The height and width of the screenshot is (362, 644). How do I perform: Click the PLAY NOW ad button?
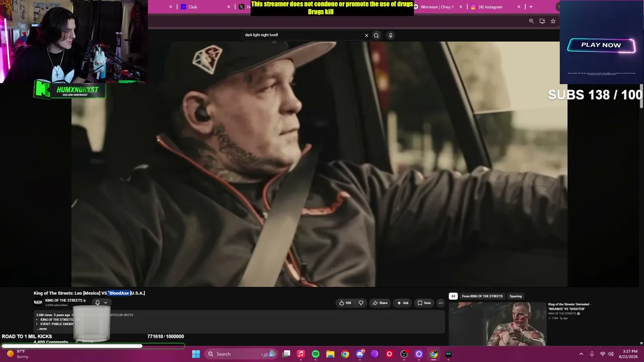click(x=601, y=45)
